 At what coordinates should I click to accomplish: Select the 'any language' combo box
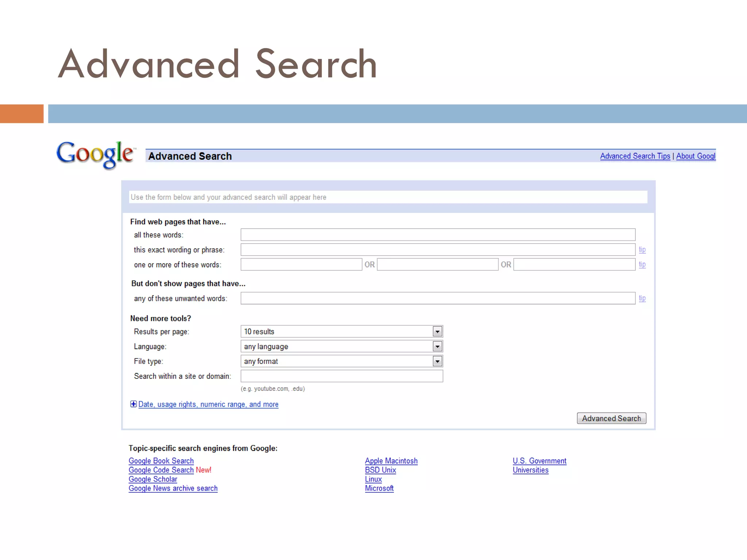tap(342, 346)
